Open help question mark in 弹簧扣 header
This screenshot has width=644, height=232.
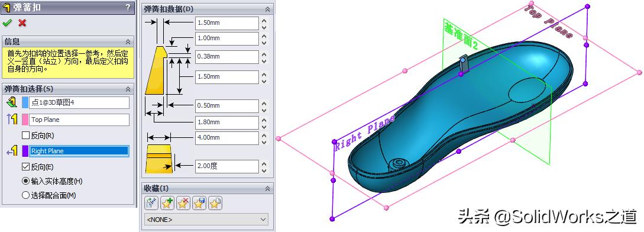click(128, 7)
